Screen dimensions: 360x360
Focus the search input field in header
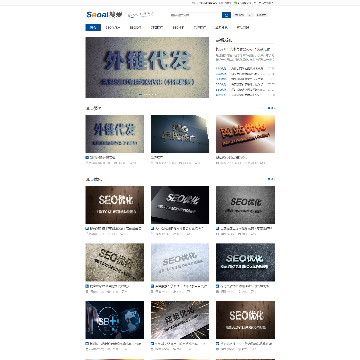point(195,15)
